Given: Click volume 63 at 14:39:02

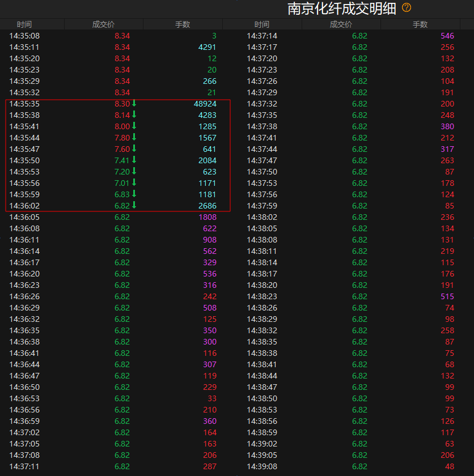Looking at the screenshot, I should pos(450,444).
